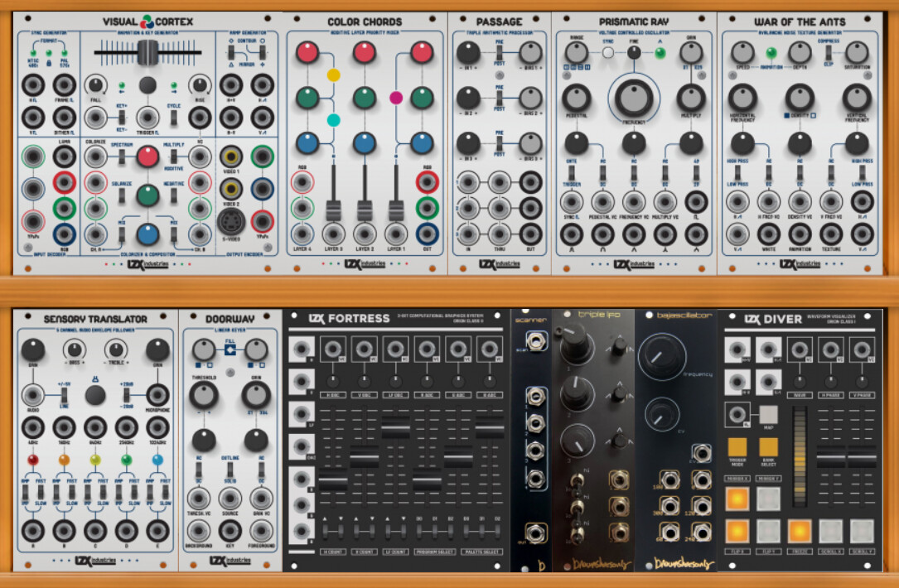Click the Bias 2 knob on Passage
The height and width of the screenshot is (588, 899).
coord(530,98)
